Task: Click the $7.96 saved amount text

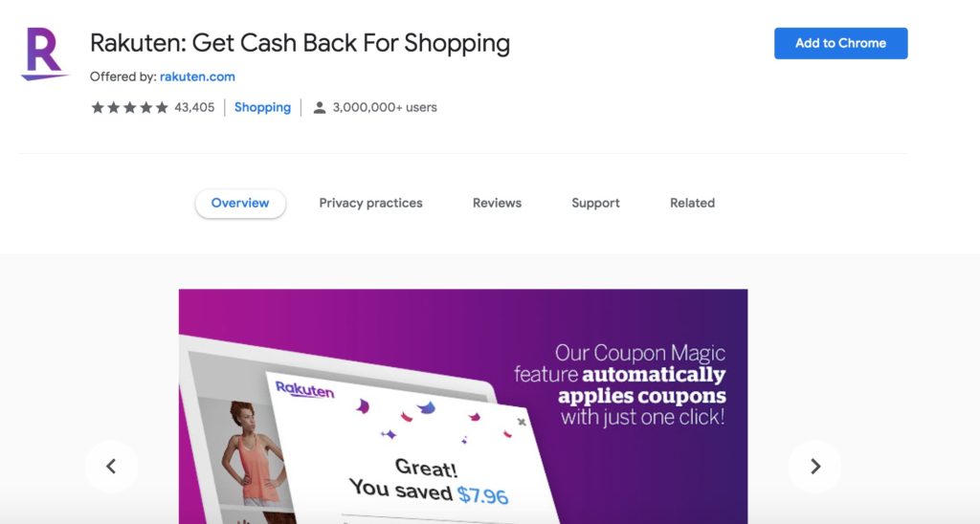Action: tap(483, 496)
